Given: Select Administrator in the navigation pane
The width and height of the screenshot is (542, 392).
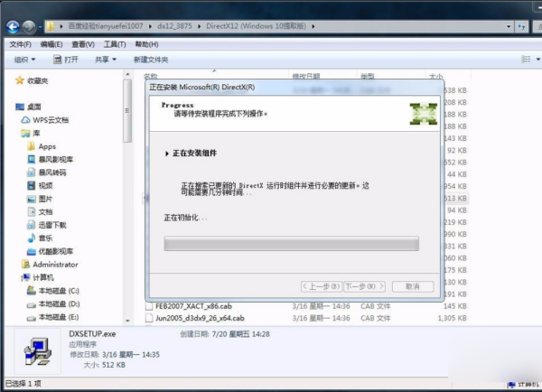Looking at the screenshot, I should (55, 265).
